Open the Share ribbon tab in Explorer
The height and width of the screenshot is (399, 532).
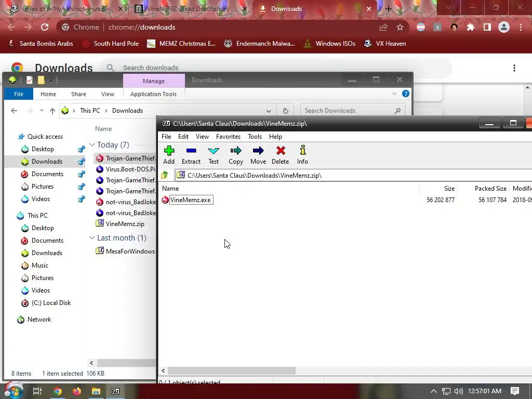pos(78,94)
